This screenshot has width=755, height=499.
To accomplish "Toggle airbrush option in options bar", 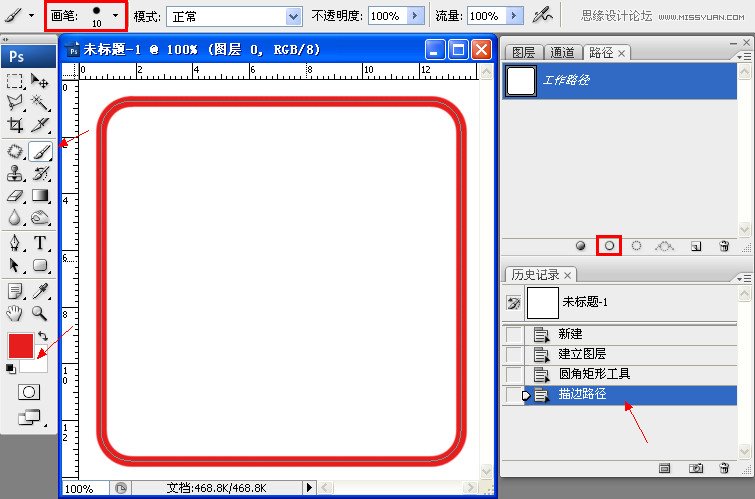I will click(x=543, y=15).
